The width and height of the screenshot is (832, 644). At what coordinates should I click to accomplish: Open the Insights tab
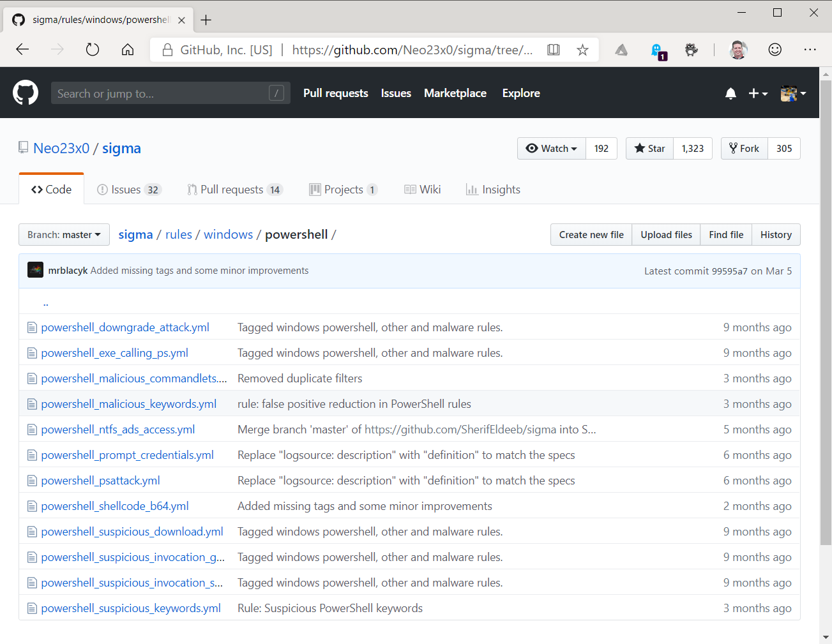tap(493, 190)
